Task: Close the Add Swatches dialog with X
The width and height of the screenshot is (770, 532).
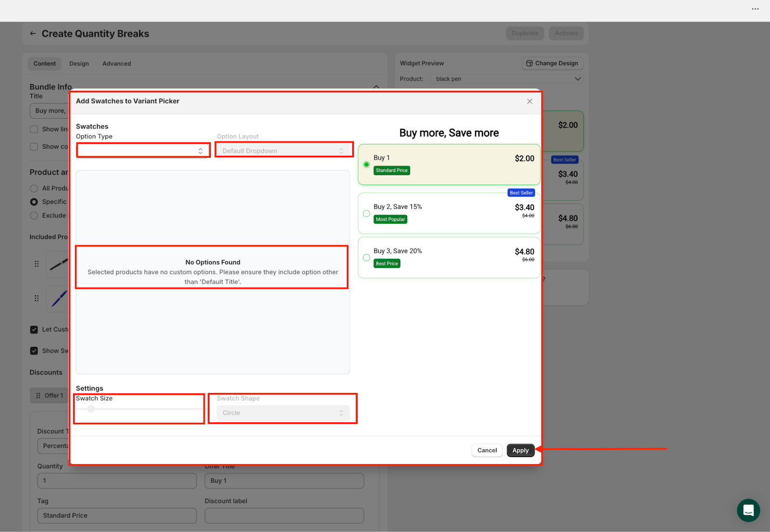Action: coord(529,101)
